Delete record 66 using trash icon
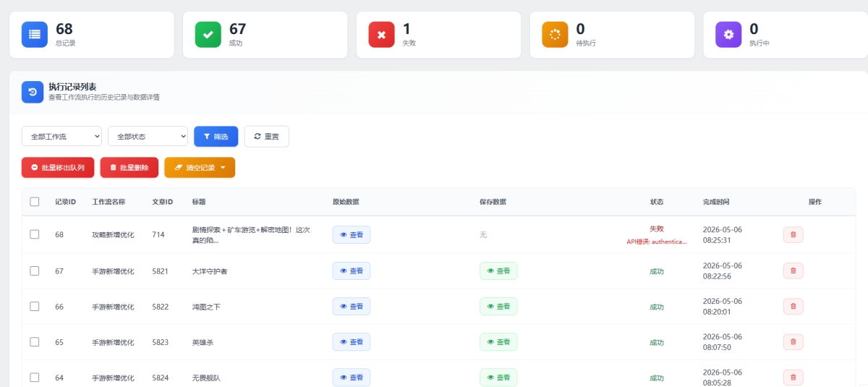The height and width of the screenshot is (387, 868). [793, 306]
